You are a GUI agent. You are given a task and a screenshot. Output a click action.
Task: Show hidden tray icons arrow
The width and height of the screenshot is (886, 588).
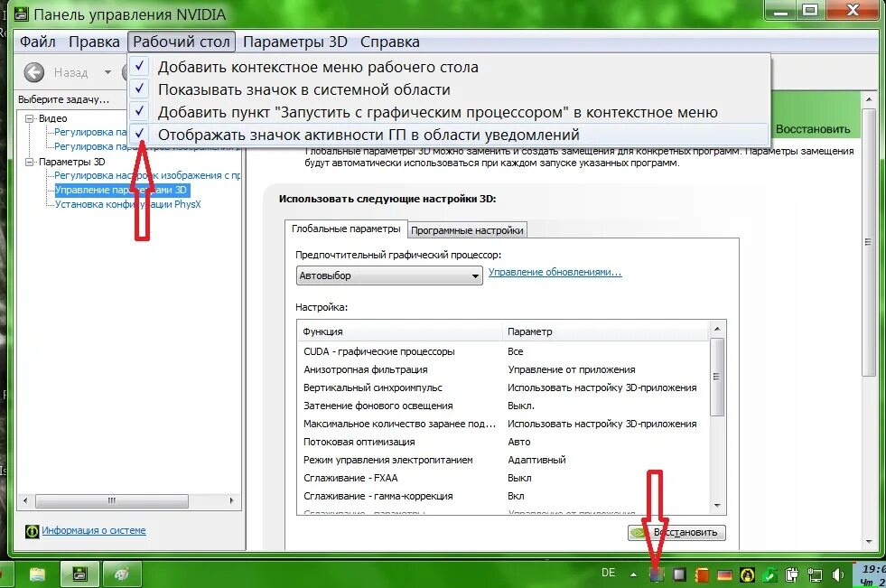[x=633, y=575]
